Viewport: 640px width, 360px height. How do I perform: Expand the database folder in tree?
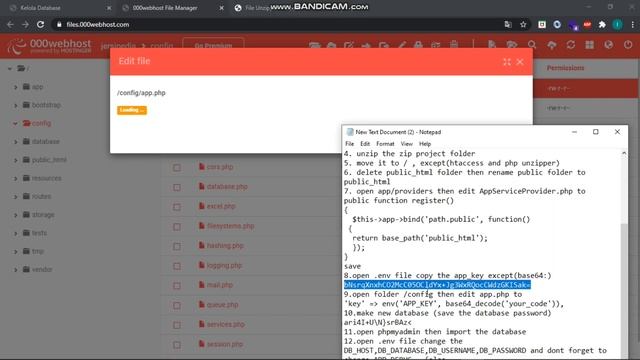coord(16,142)
